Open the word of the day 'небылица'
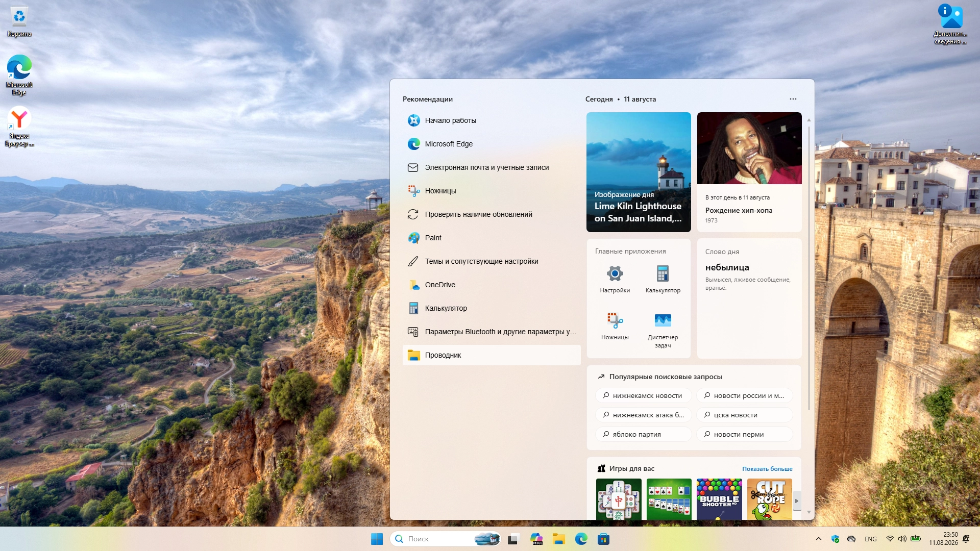980x551 pixels. point(749,298)
